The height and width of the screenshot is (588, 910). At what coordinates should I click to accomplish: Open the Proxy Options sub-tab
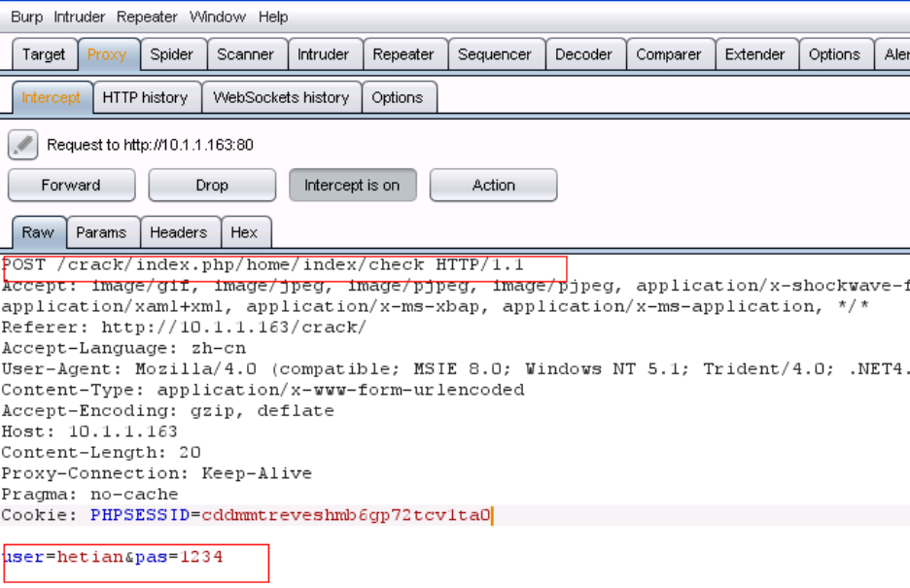click(x=398, y=97)
